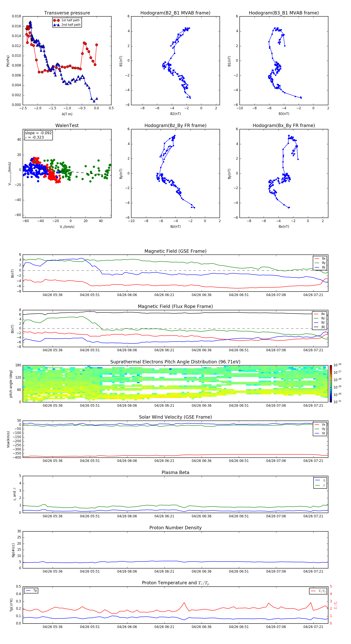Image resolution: width=351 pixels, height=644 pixels.
Task: Click the "Np(#/cc)" axis label
Action: (13, 550)
